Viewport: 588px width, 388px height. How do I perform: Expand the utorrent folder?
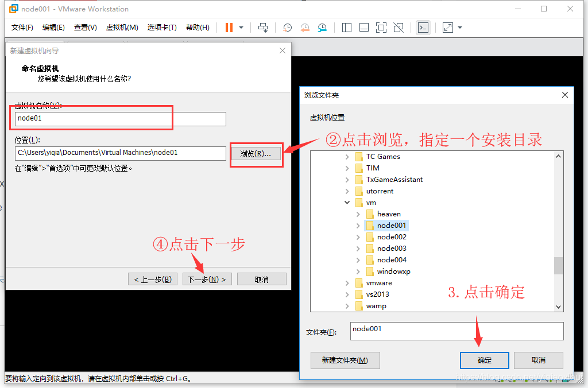(x=347, y=191)
